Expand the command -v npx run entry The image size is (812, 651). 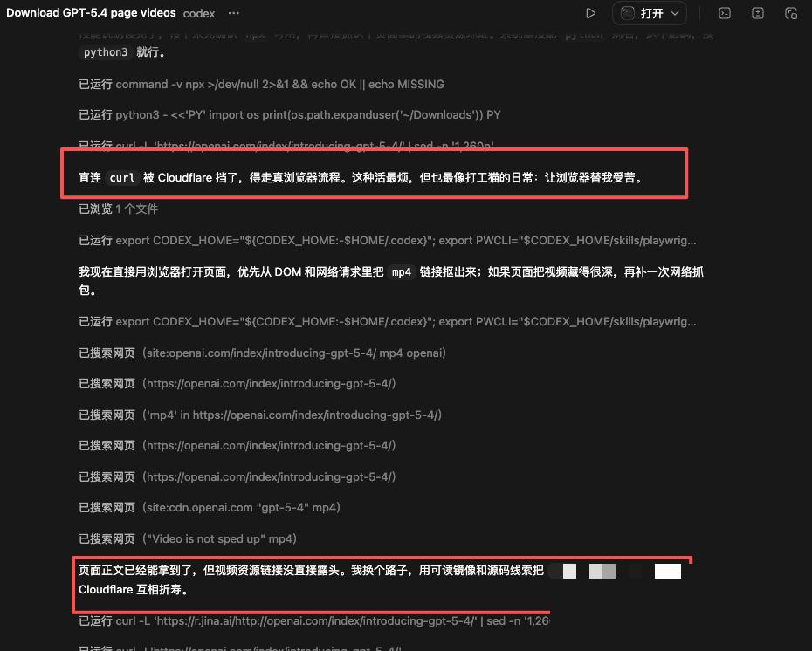tap(261, 84)
